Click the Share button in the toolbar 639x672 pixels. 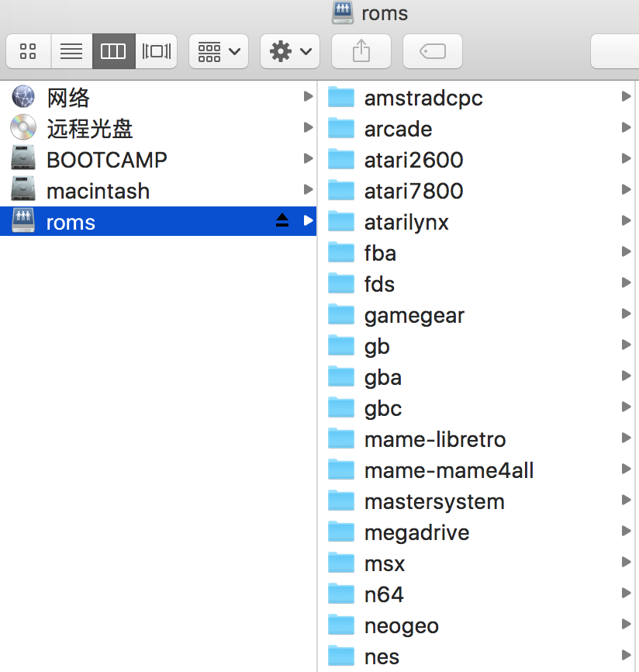(361, 50)
